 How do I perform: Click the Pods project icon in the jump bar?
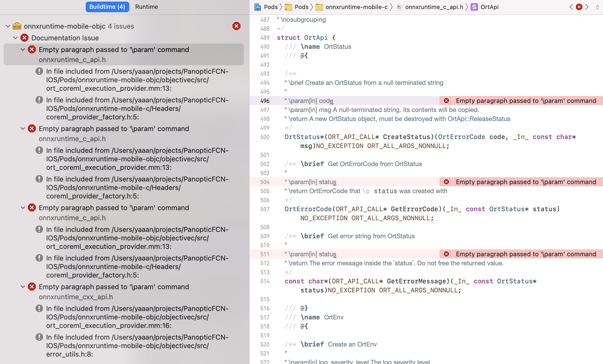click(x=257, y=7)
